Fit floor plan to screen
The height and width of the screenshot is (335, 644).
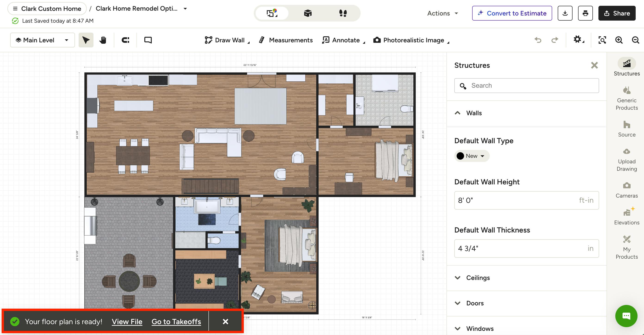(x=602, y=40)
